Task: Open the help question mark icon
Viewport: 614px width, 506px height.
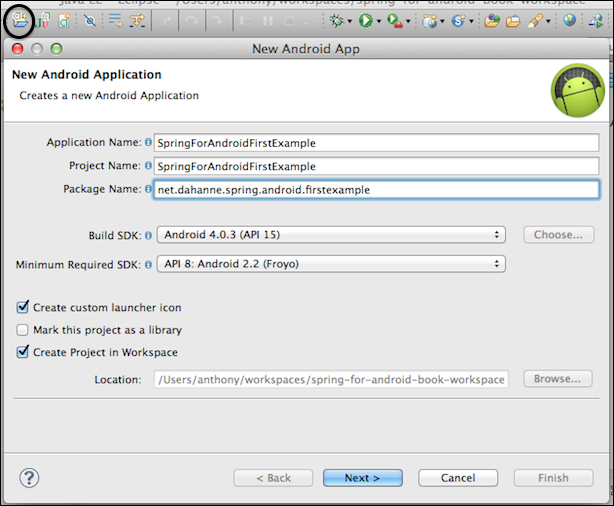Action: click(x=29, y=478)
